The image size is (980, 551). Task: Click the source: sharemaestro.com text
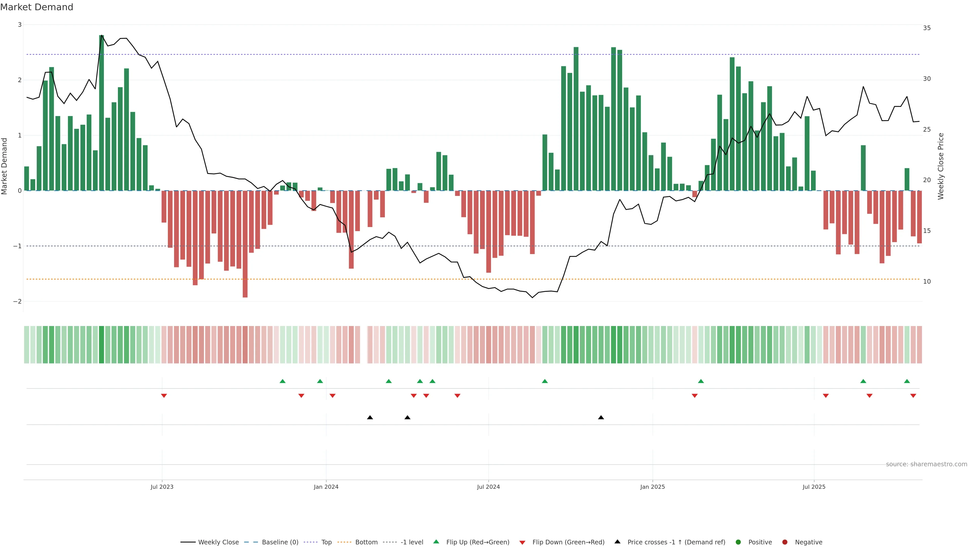click(926, 464)
